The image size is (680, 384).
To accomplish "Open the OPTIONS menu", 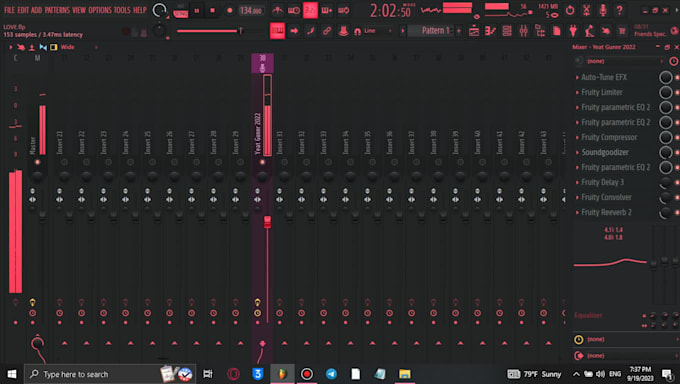I will click(100, 10).
